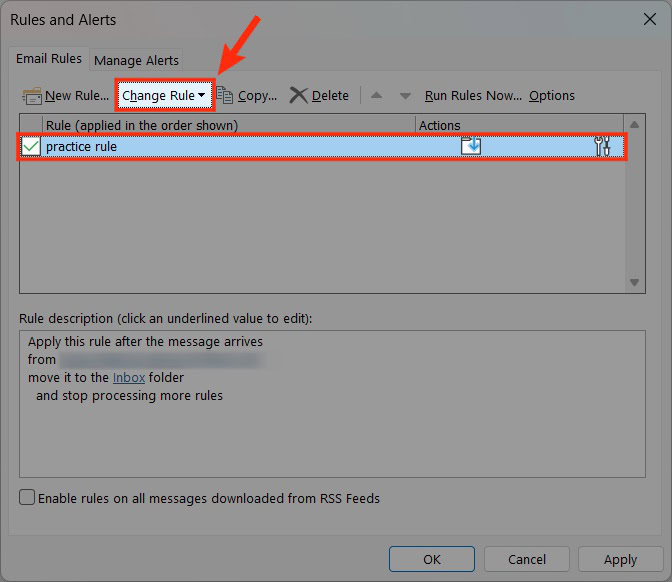Click the Copy rule icon

225,95
